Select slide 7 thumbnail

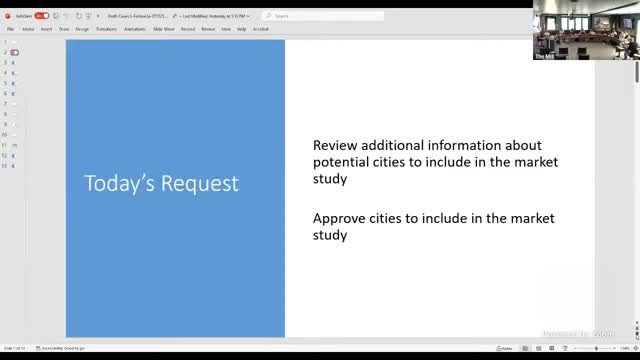tap(14, 104)
